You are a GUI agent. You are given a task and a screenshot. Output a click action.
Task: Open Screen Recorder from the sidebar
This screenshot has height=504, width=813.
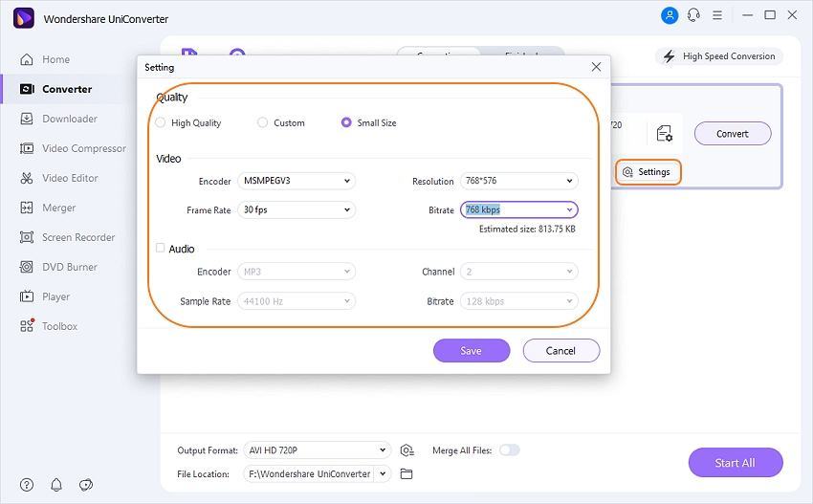[x=78, y=237]
